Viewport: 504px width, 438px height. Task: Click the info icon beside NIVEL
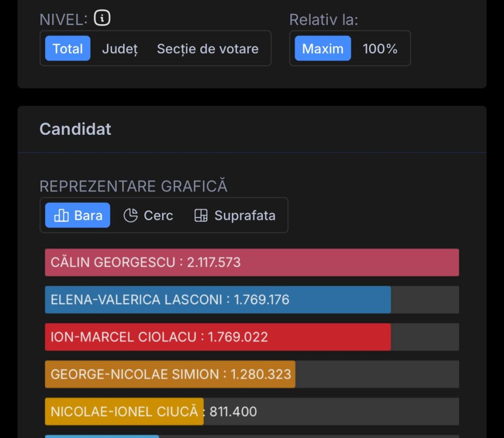[x=102, y=19]
